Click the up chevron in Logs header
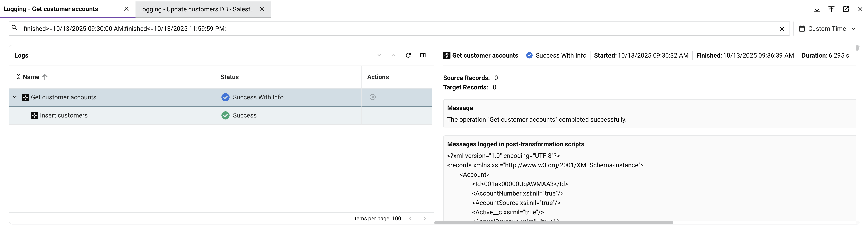The image size is (868, 231). pyautogui.click(x=393, y=55)
